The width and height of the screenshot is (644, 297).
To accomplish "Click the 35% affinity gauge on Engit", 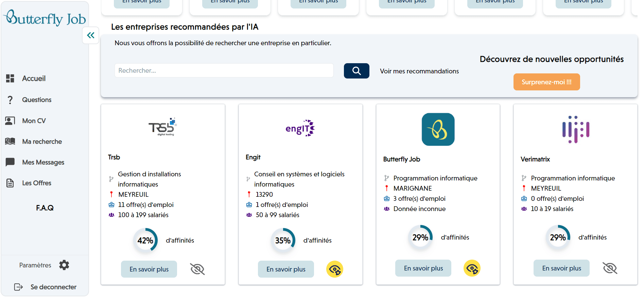I will click(283, 241).
